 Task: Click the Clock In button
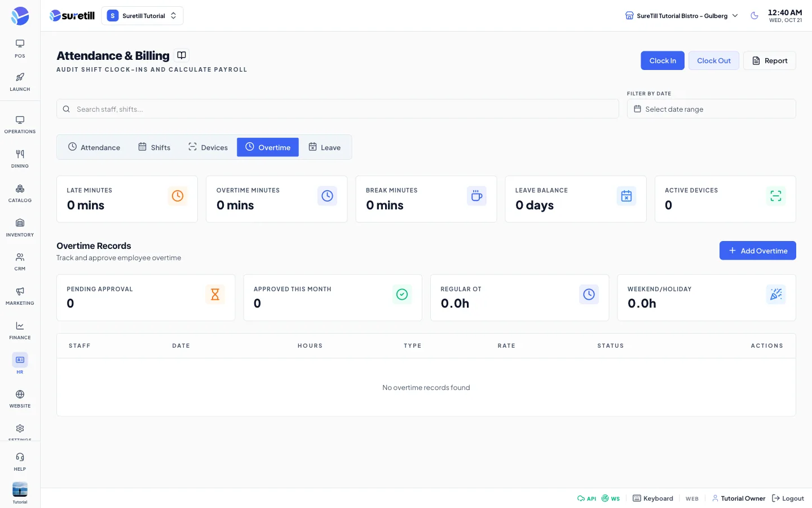(x=663, y=60)
